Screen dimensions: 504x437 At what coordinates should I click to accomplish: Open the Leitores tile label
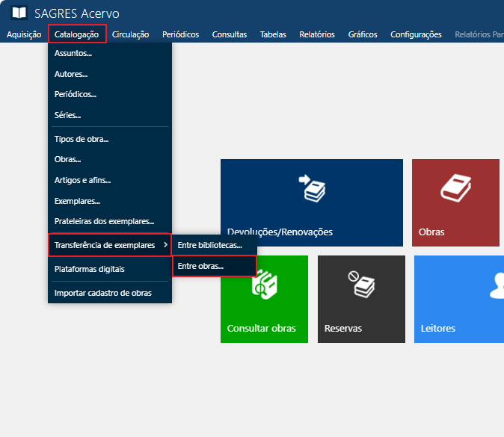pyautogui.click(x=438, y=329)
